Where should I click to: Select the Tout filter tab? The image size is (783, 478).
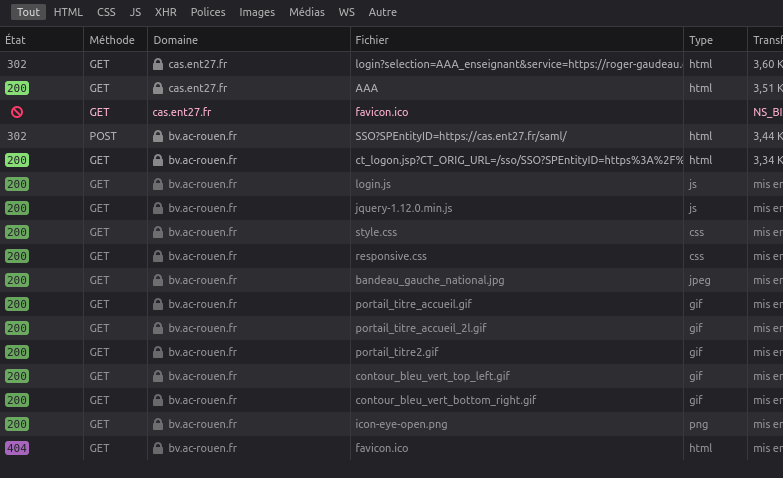(28, 12)
